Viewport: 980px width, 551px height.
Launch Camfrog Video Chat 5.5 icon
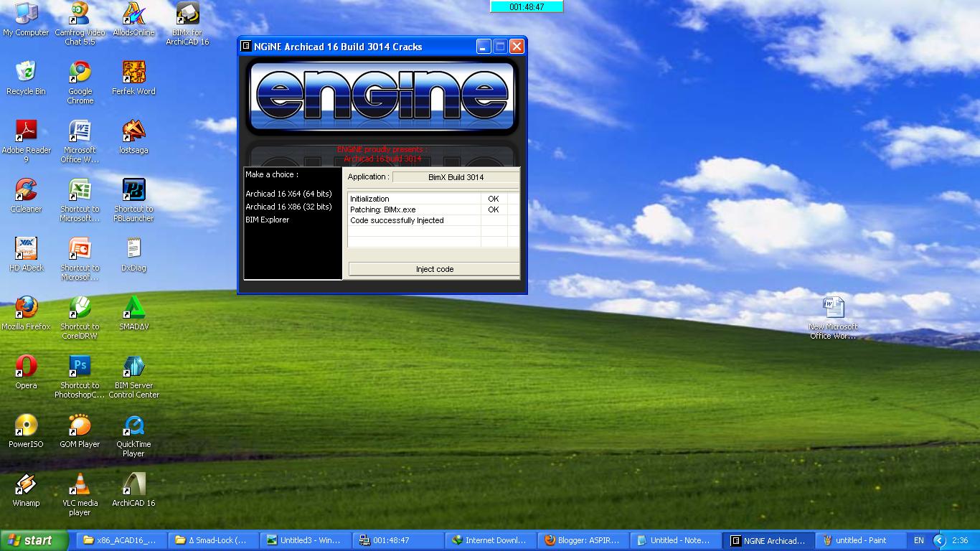[80, 24]
